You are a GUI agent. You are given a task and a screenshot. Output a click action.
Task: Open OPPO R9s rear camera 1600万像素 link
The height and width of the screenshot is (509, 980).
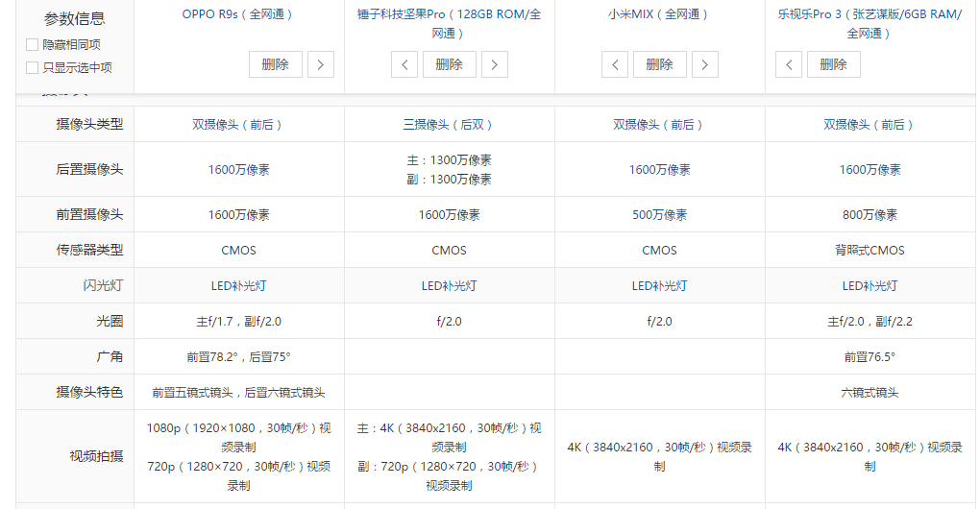pyautogui.click(x=238, y=170)
